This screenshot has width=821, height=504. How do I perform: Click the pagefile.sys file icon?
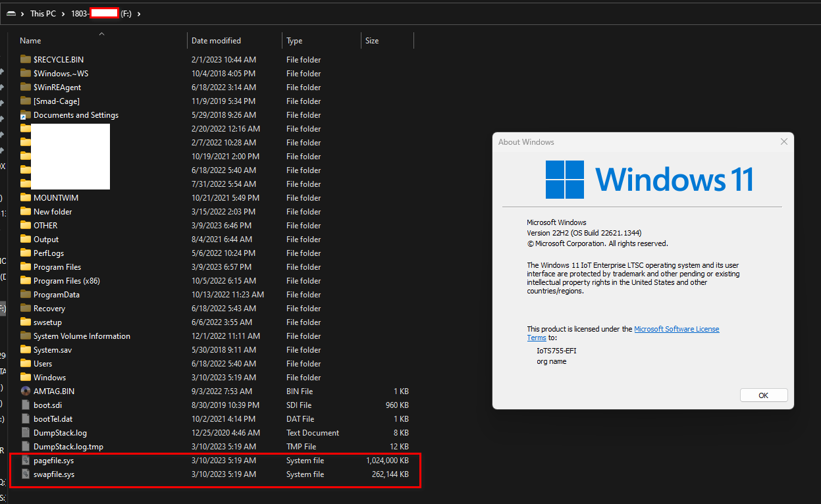(26, 460)
